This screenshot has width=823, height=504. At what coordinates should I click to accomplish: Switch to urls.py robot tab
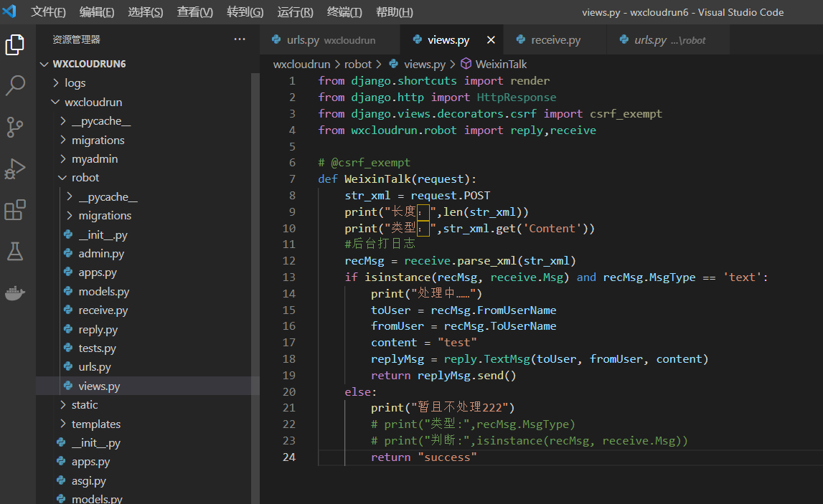point(669,40)
